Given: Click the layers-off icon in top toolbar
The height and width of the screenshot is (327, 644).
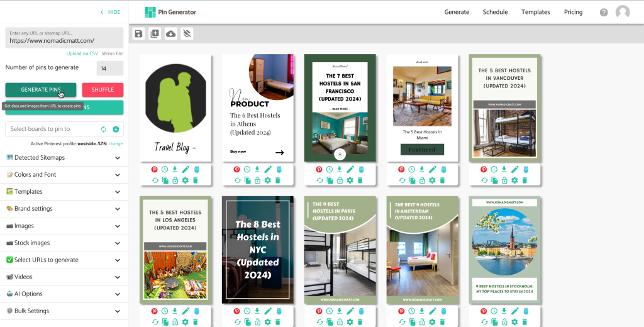Looking at the screenshot, I should pos(186,34).
